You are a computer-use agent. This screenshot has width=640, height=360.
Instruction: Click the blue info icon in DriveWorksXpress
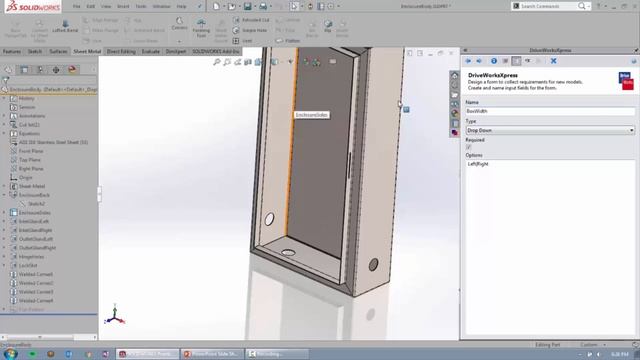[494, 61]
